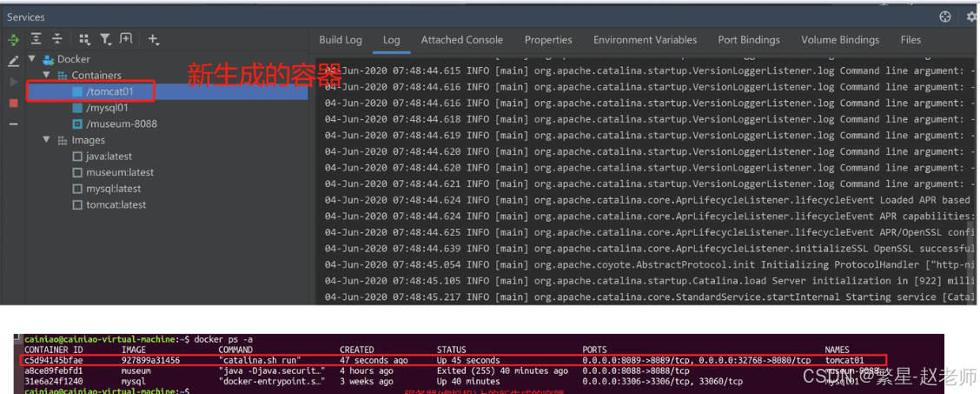Click image ID 927899a31456 in terminal
The width and height of the screenshot is (980, 394).
[x=150, y=360]
